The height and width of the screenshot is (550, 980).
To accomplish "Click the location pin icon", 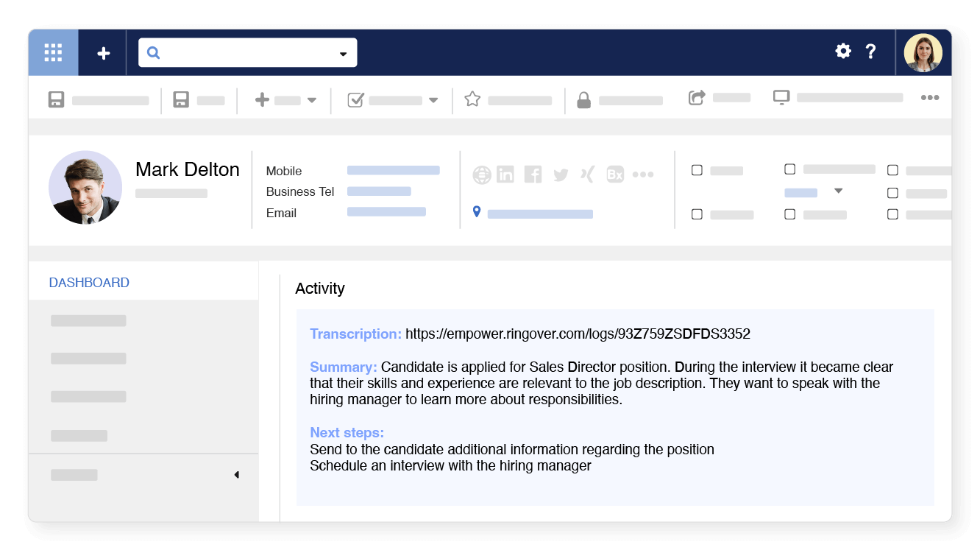I will tap(476, 213).
